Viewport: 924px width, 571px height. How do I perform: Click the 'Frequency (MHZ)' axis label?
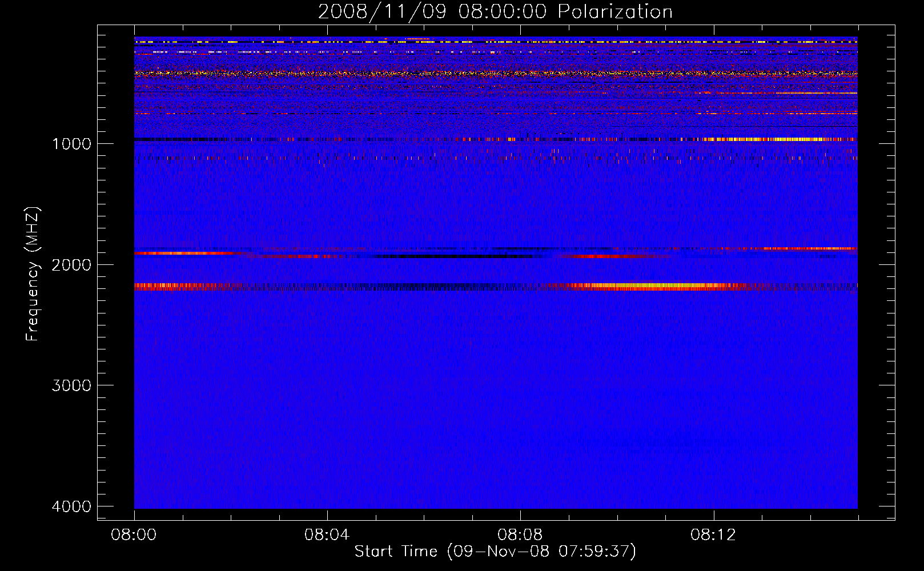click(x=33, y=274)
